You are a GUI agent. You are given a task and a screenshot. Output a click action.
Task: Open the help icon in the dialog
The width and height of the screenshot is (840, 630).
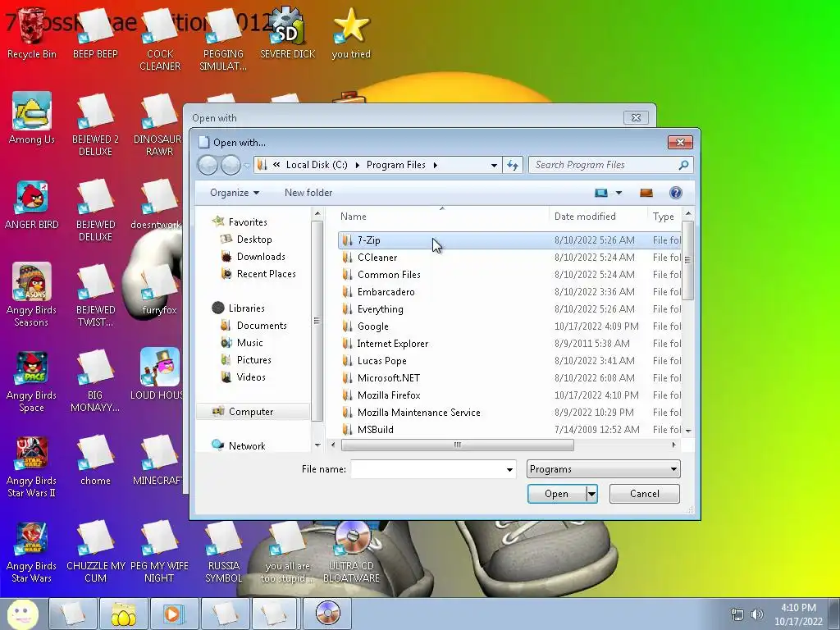click(676, 193)
